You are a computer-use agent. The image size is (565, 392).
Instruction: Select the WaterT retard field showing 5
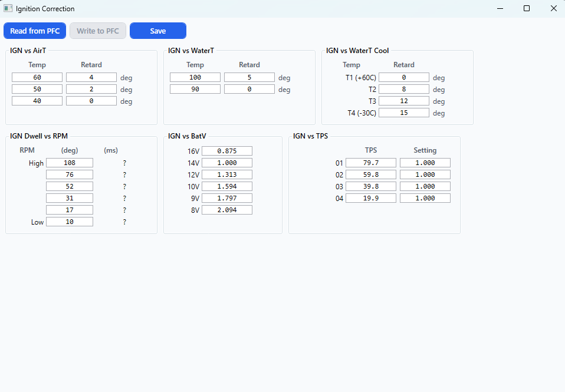tap(249, 77)
